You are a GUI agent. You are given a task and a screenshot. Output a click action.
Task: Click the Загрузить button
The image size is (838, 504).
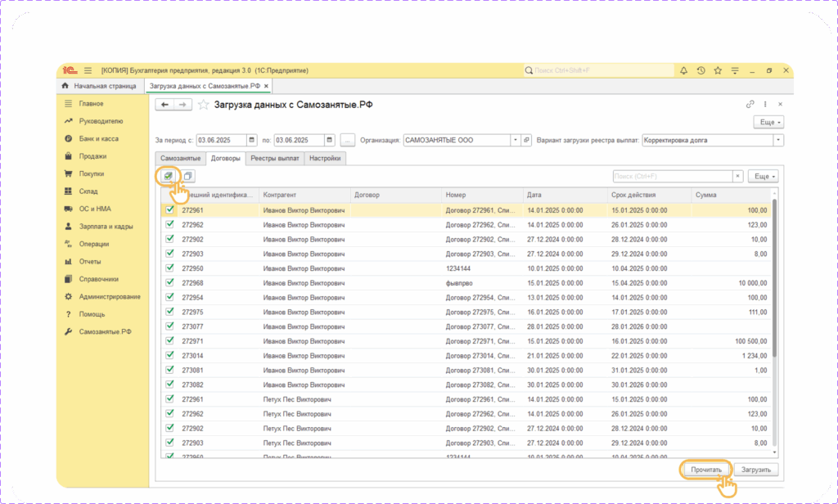[755, 470]
